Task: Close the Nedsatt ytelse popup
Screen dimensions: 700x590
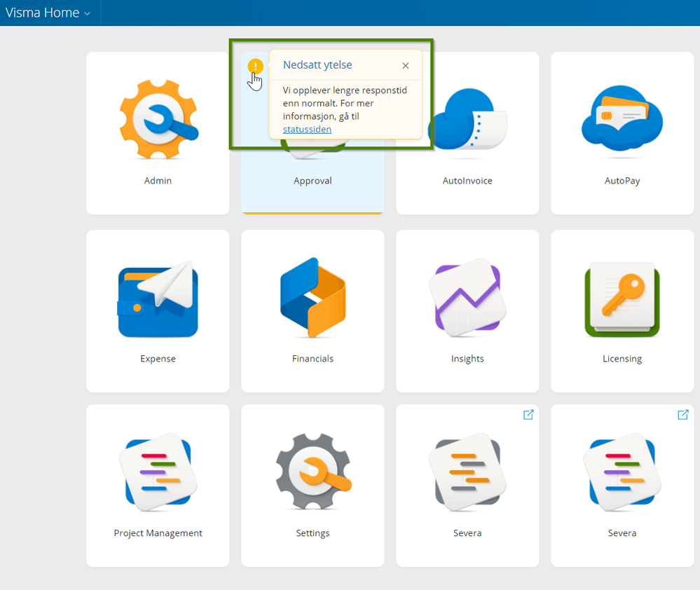Action: point(406,66)
